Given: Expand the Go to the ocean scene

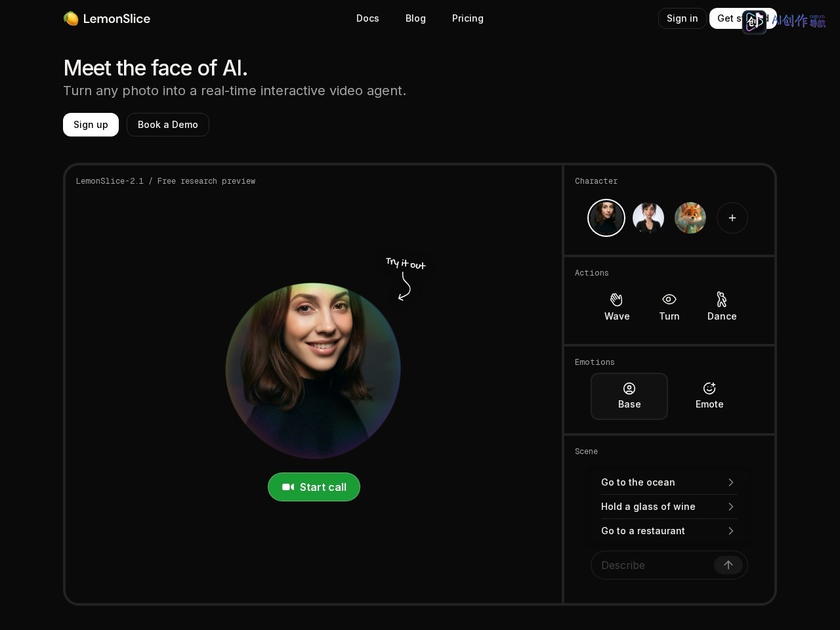Looking at the screenshot, I should [669, 482].
